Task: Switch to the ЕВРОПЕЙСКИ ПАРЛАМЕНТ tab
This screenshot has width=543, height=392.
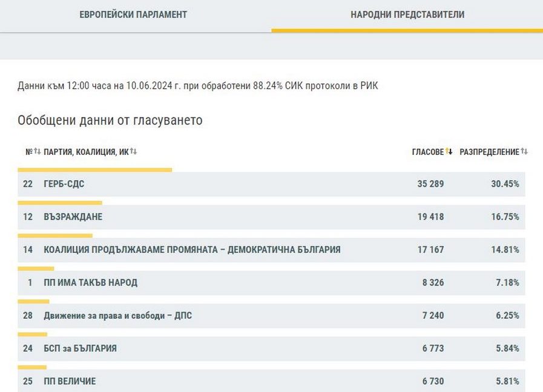Action: point(133,15)
